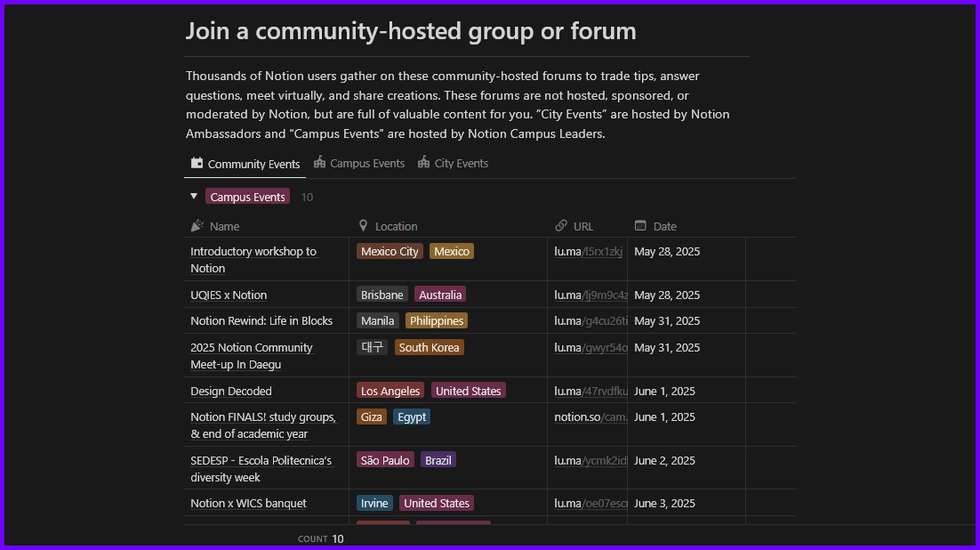Click the URL column link icon
980x550 pixels.
point(561,226)
